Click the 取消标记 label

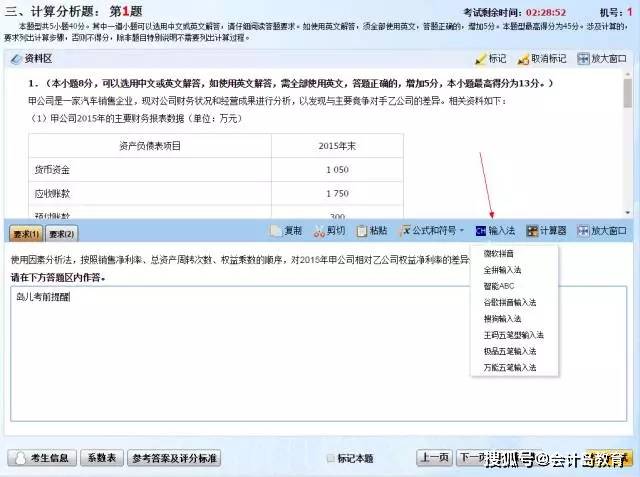(549, 59)
